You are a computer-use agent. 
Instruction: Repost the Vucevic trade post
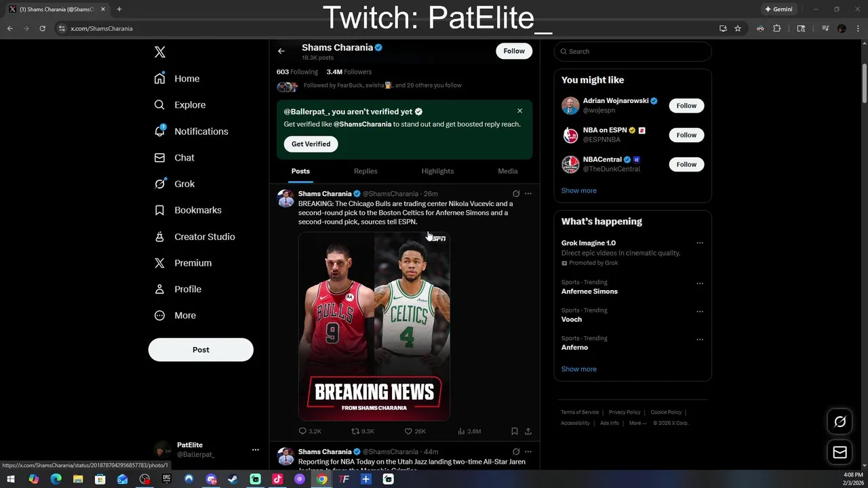362,431
